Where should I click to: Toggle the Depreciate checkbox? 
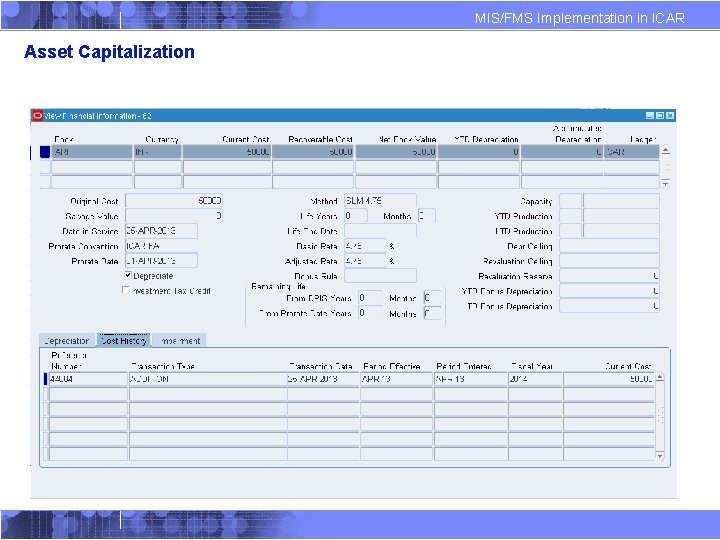[128, 275]
